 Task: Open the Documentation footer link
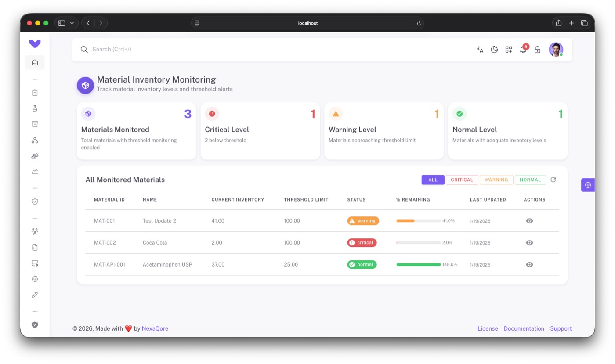(524, 328)
